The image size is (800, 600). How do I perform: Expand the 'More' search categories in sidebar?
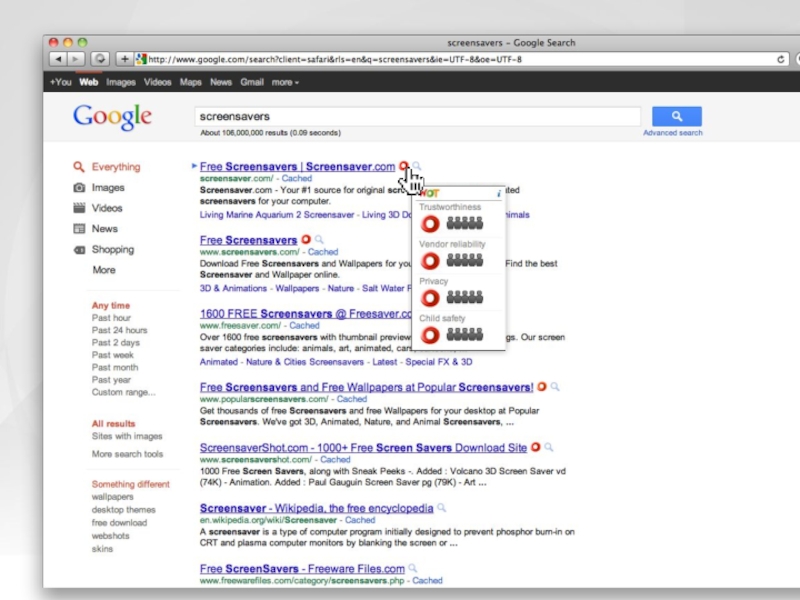(x=104, y=270)
